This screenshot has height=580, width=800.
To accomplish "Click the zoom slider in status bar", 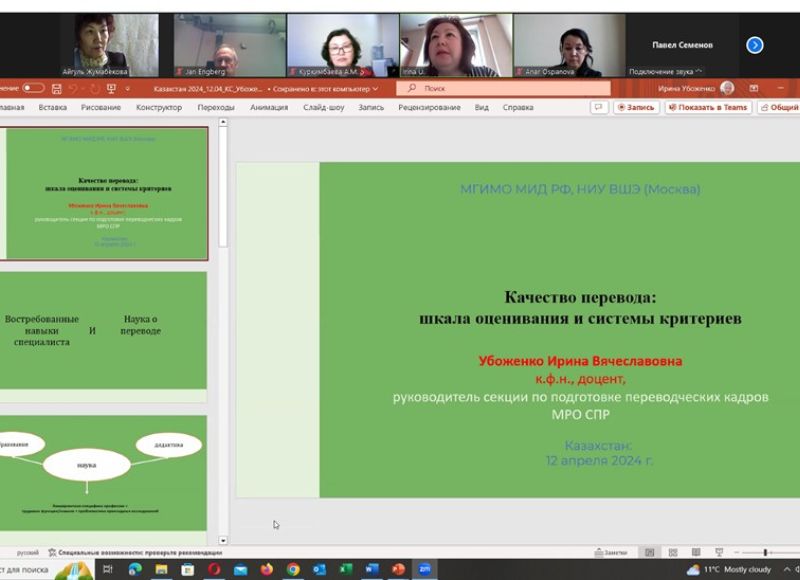I will coord(765,552).
